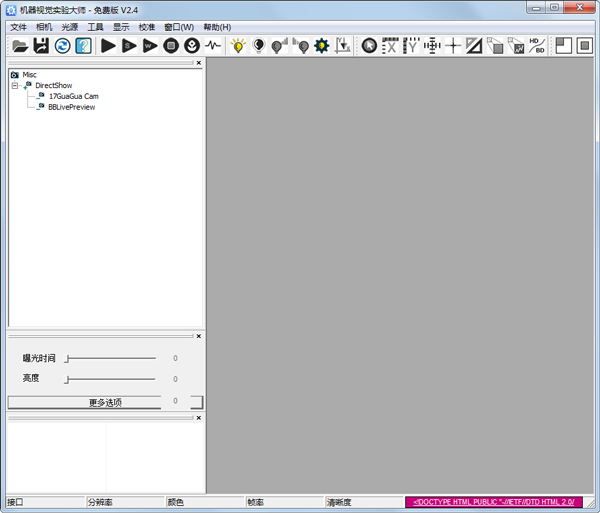Click the dark bulb light-off icon
This screenshot has height=513, width=600.
tap(259, 46)
